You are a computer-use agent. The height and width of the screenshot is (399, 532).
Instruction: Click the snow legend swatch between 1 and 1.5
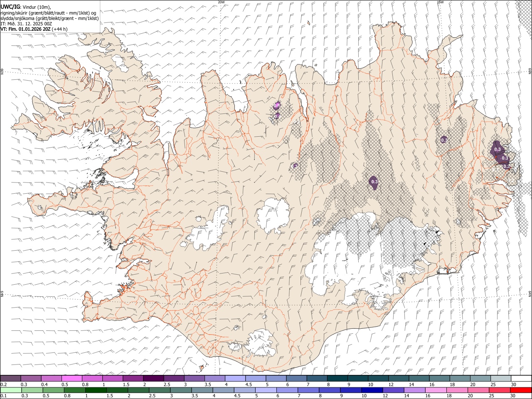(113, 378)
